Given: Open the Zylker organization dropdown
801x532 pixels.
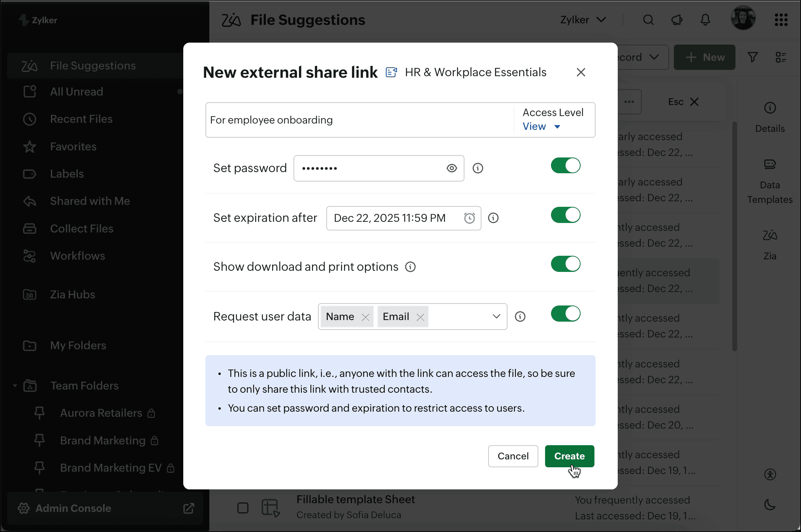Looking at the screenshot, I should [x=583, y=20].
